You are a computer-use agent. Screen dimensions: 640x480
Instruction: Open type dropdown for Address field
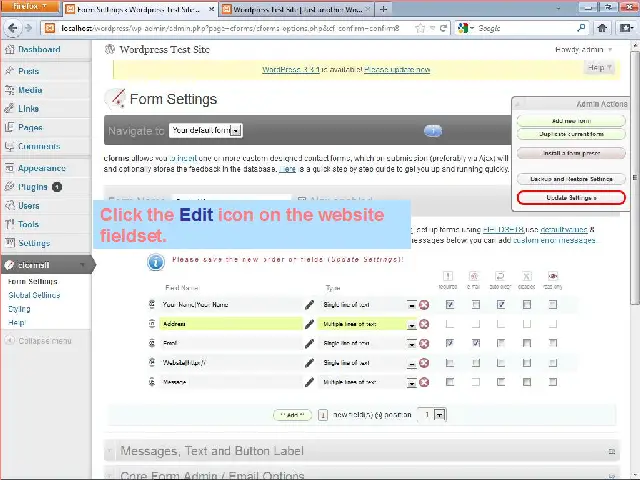[411, 324]
